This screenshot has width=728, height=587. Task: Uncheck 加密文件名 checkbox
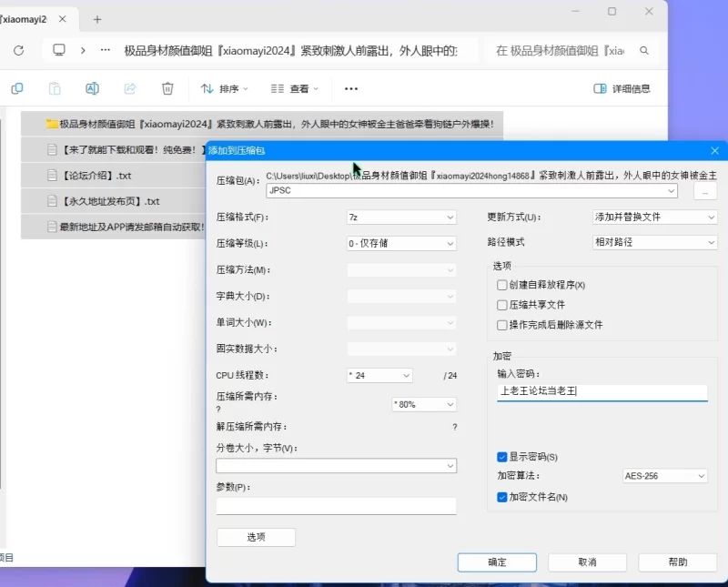(x=502, y=498)
